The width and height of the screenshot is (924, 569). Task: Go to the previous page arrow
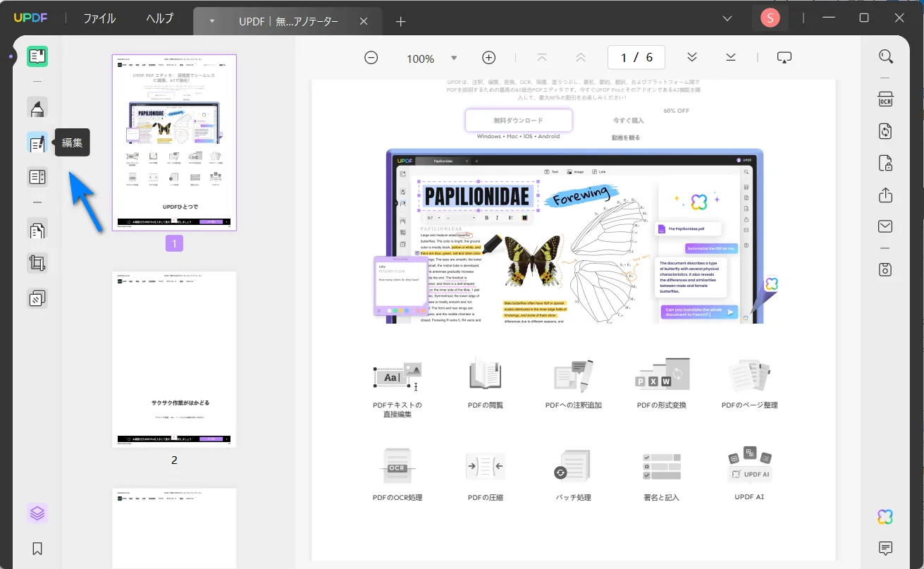(581, 58)
